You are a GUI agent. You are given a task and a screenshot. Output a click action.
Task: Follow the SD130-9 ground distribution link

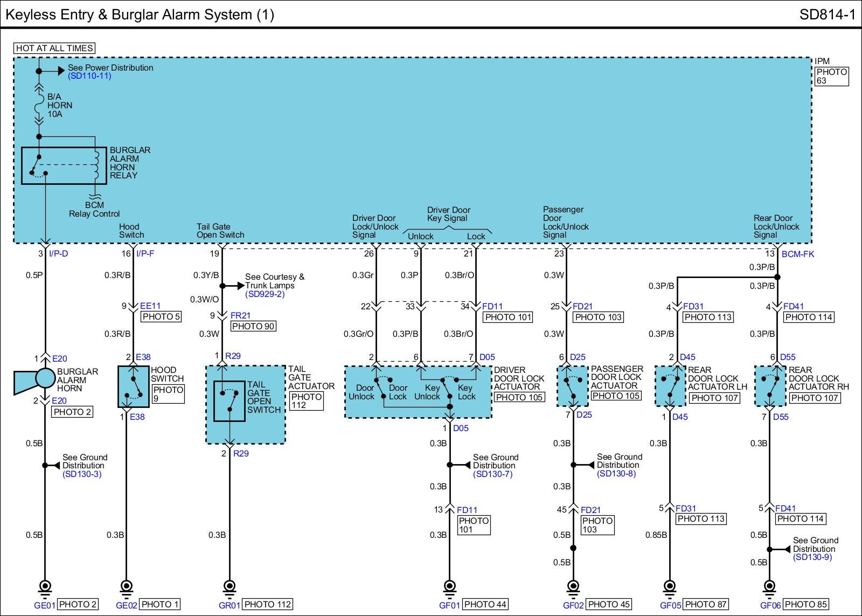pos(812,557)
